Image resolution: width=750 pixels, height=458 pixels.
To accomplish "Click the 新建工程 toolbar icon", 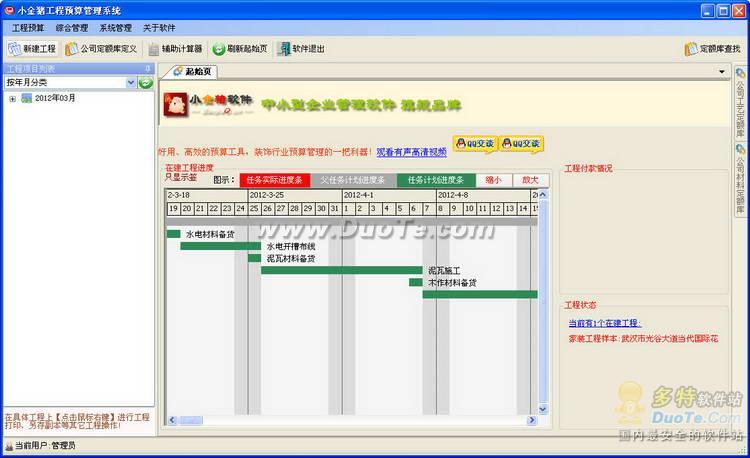I will (15, 49).
